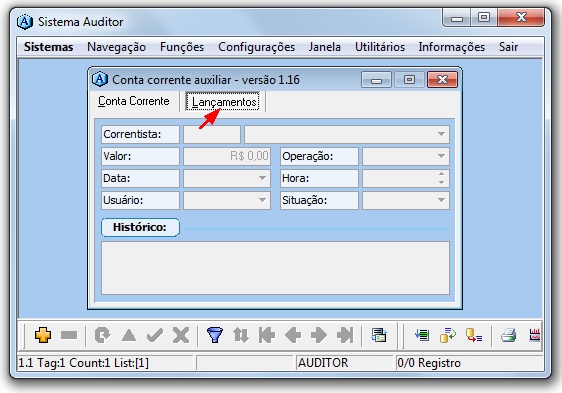Click the yellow cylinder with red arrow icon
Viewport: 562px width, 393px height.
(474, 335)
